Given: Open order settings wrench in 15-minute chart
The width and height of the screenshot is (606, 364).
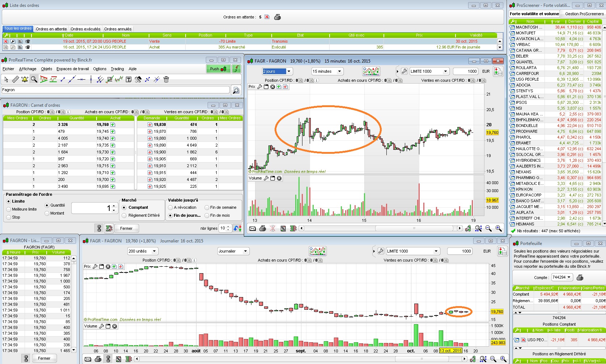Looking at the screenshot, I should [404, 71].
